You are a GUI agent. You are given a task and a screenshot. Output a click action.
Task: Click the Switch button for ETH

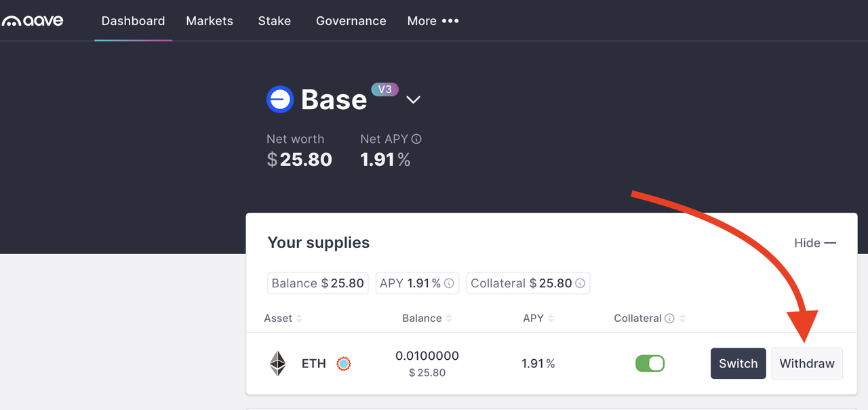tap(738, 363)
